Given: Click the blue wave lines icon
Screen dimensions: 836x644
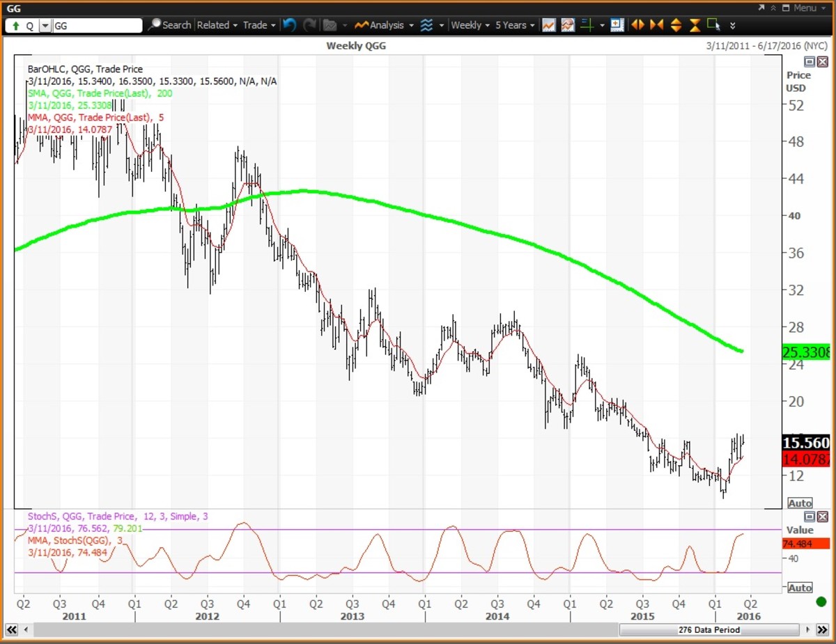Looking at the screenshot, I should pyautogui.click(x=426, y=25).
